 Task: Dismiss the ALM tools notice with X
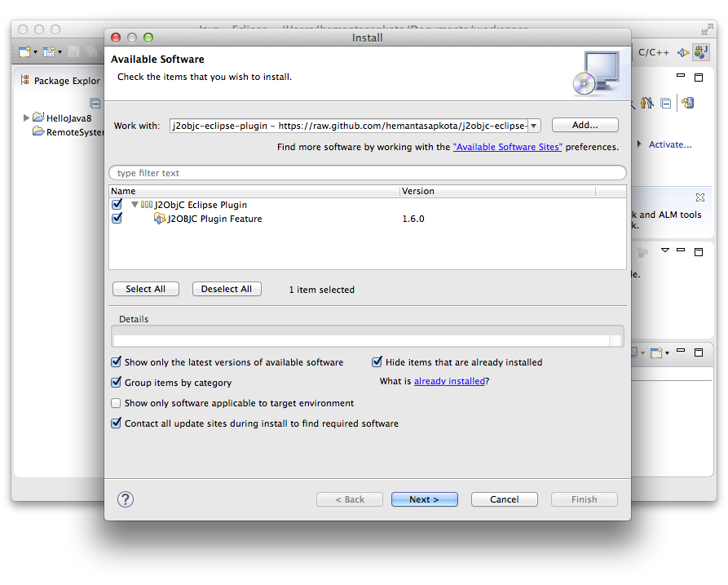pyautogui.click(x=700, y=197)
